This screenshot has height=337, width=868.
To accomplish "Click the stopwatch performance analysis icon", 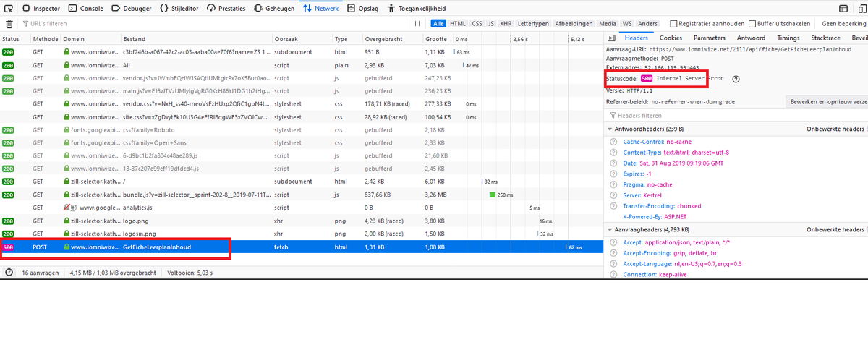I will [x=9, y=273].
